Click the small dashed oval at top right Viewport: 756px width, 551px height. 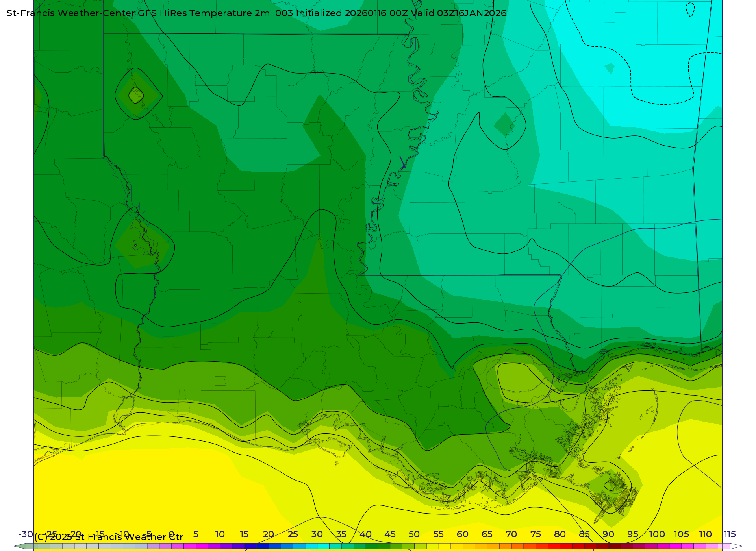point(690,9)
